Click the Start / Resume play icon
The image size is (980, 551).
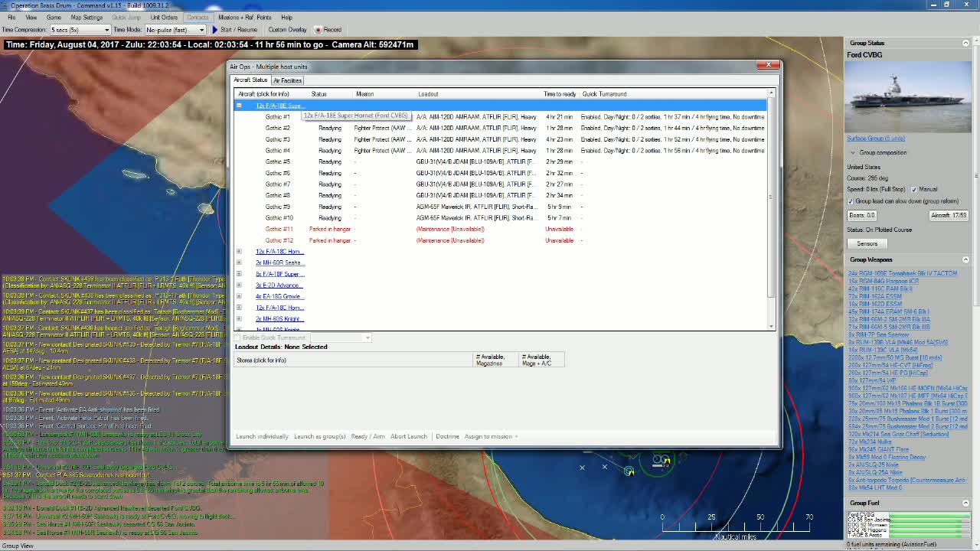point(215,30)
